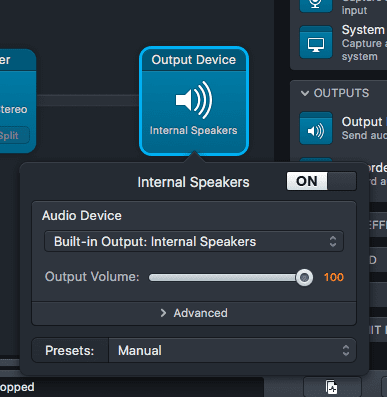Viewport: 387px width, 397px height.
Task: Collapse the OUTPUTS section chevron
Action: (305, 93)
